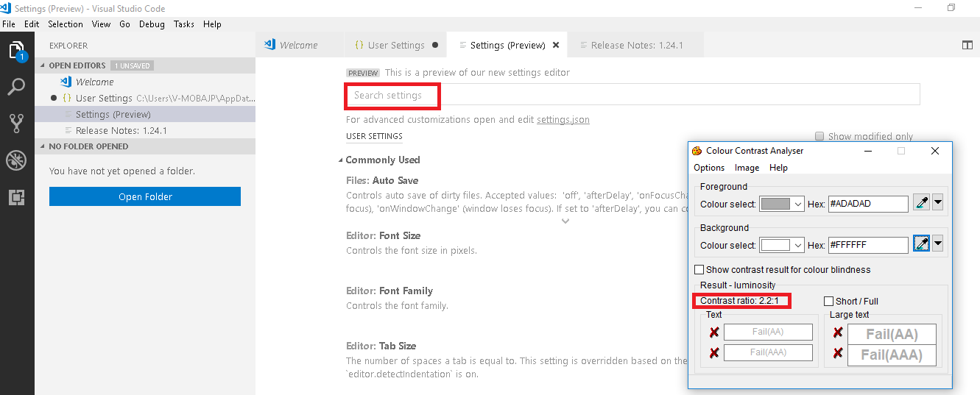980x395 pixels.
Task: Click the foreground colour swatch
Action: (775, 204)
